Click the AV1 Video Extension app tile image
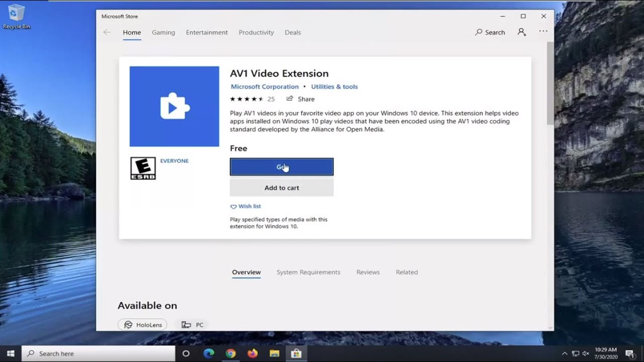This screenshot has width=644, height=362. (x=174, y=107)
